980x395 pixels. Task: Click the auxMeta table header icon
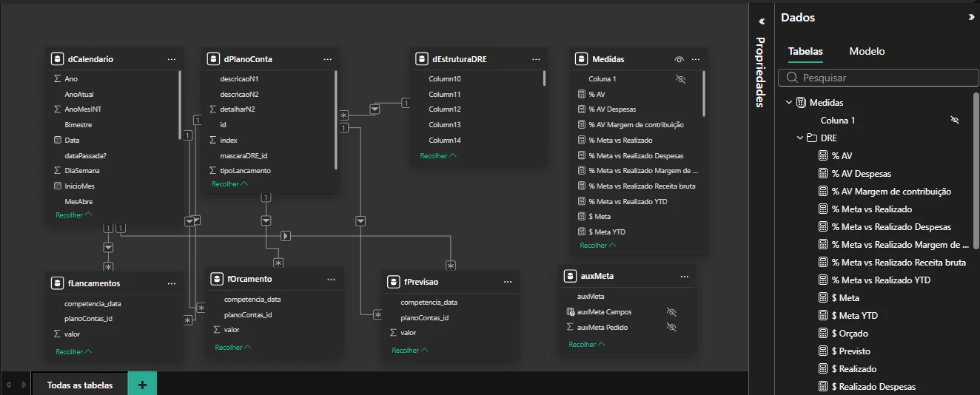(570, 276)
